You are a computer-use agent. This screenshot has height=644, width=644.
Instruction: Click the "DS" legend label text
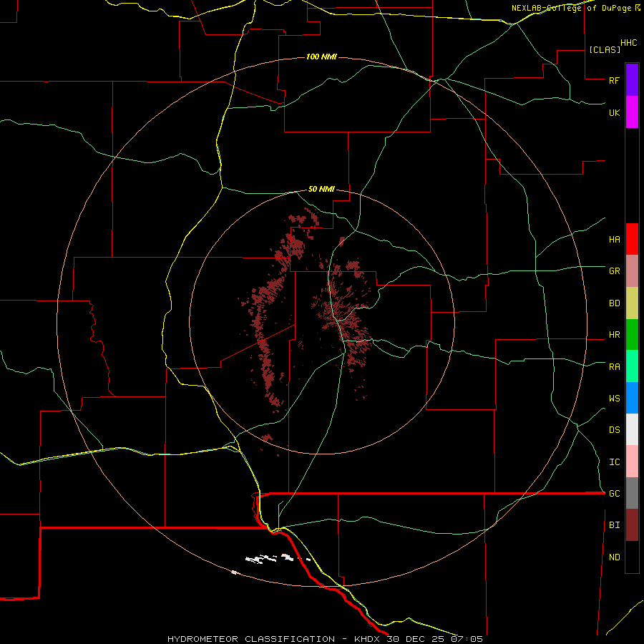pyautogui.click(x=614, y=429)
